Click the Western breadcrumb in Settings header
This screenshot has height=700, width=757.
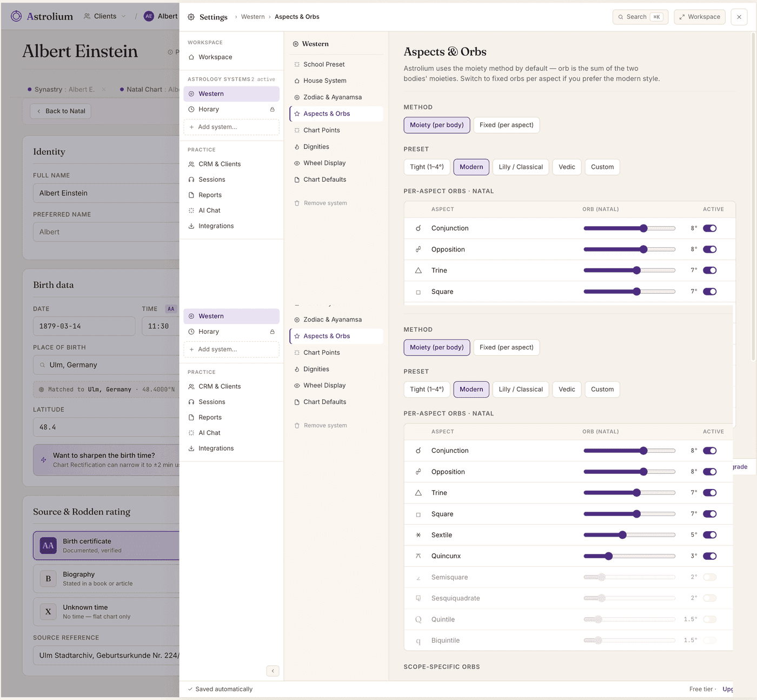click(253, 17)
